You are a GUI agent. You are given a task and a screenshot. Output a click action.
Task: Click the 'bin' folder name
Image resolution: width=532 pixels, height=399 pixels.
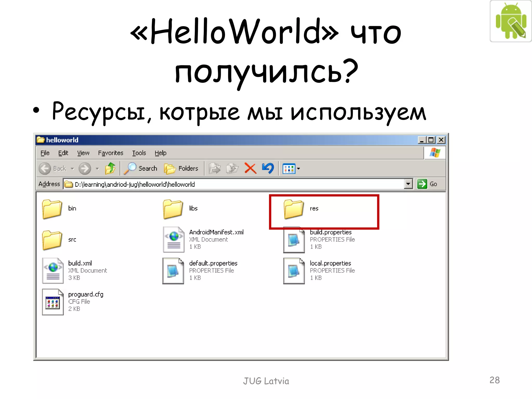click(72, 208)
